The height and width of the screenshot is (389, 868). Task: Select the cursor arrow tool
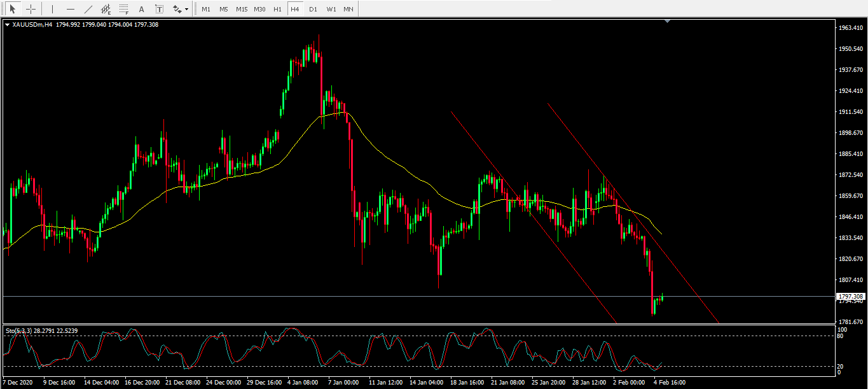(11, 10)
